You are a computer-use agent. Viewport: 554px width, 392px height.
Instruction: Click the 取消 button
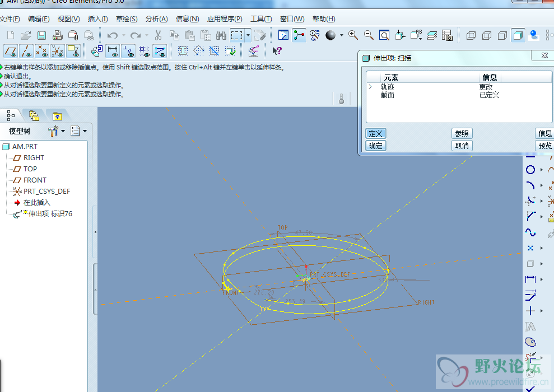click(x=462, y=146)
